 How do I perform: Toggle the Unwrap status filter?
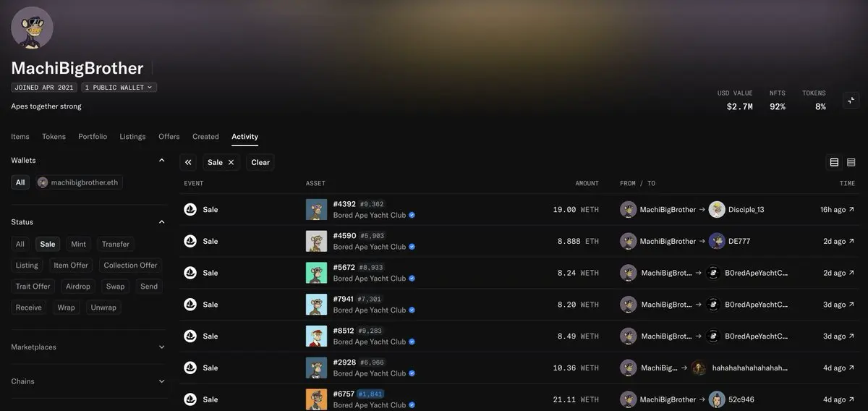click(x=103, y=308)
